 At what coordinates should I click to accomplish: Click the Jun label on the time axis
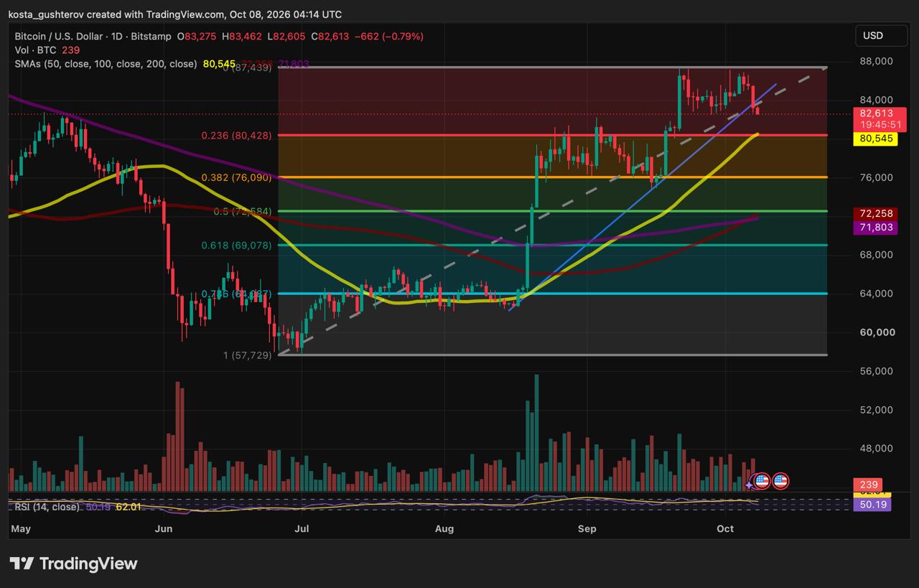[x=164, y=529]
